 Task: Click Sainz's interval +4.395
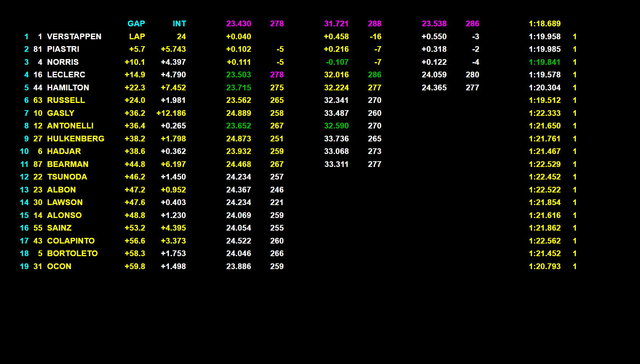point(173,228)
